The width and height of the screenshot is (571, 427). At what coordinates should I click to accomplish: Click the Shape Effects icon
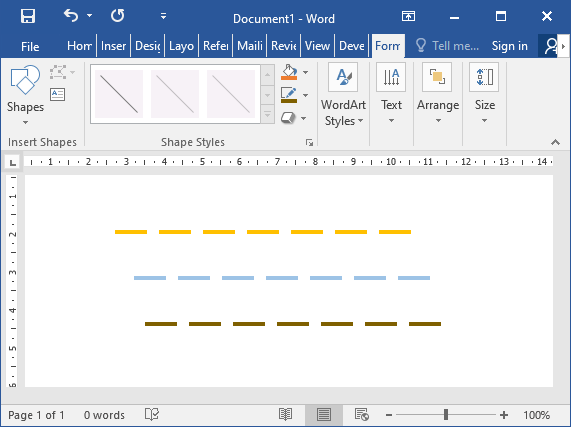click(288, 118)
